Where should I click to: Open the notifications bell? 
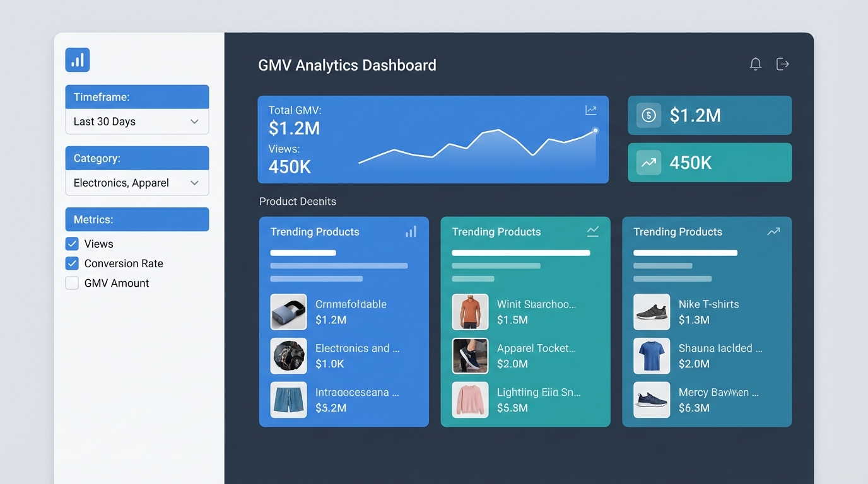click(755, 64)
